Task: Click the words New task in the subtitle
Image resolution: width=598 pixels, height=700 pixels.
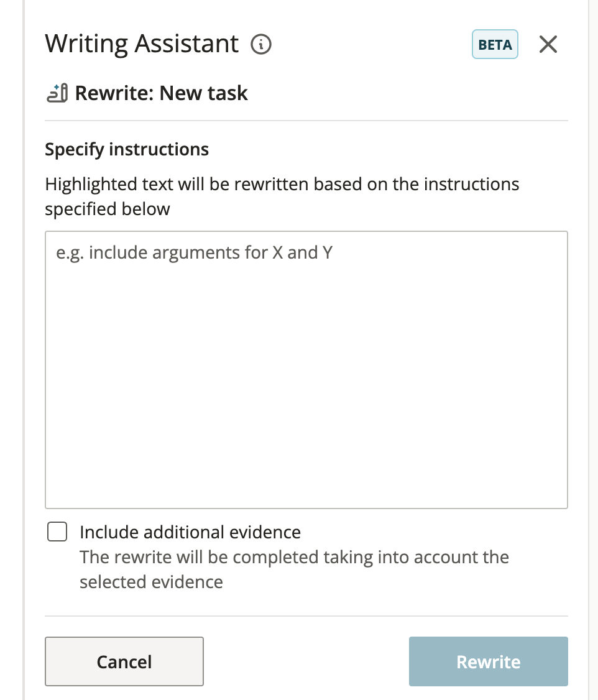Action: point(203,93)
